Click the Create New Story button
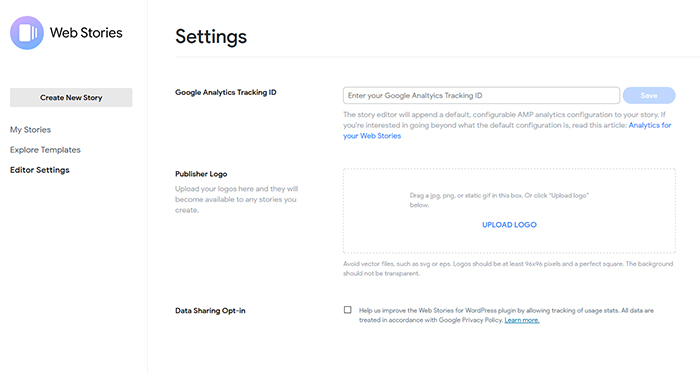Image resolution: width=700 pixels, height=374 pixels. 71,97
